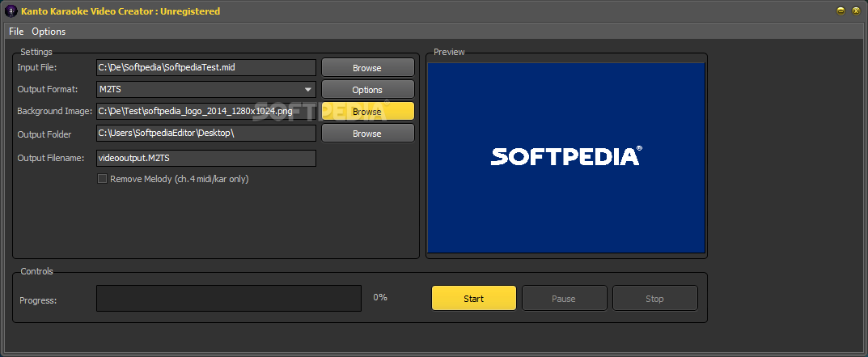868x357 pixels.
Task: Click the 0% progress value
Action: (x=380, y=297)
